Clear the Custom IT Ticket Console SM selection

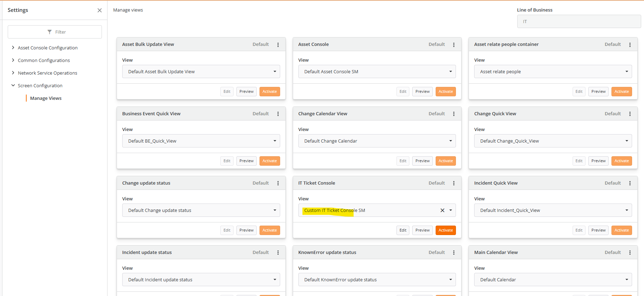[x=442, y=210]
